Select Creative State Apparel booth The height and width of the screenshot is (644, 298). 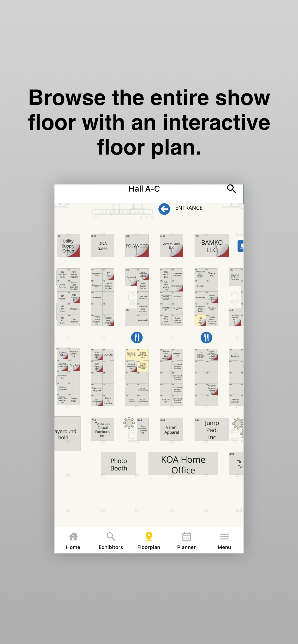click(x=143, y=309)
